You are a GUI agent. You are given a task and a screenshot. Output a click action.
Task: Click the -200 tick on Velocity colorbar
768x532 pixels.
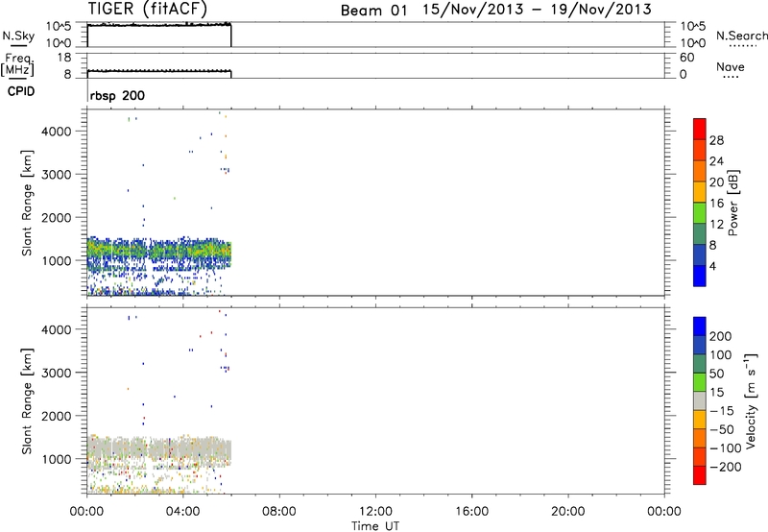(726, 467)
